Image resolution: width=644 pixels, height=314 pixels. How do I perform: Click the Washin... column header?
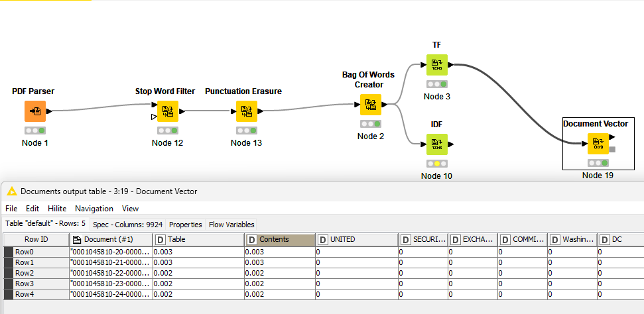tap(572, 239)
